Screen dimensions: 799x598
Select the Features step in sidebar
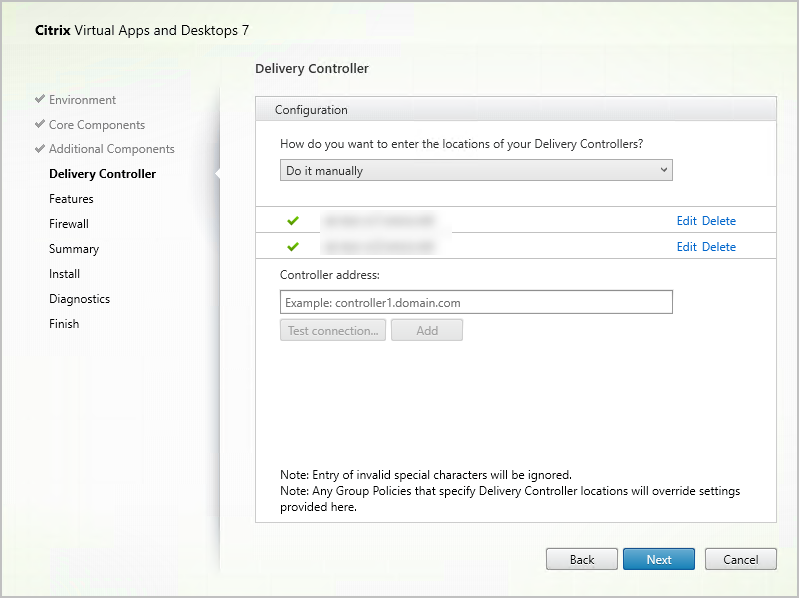[x=71, y=199]
